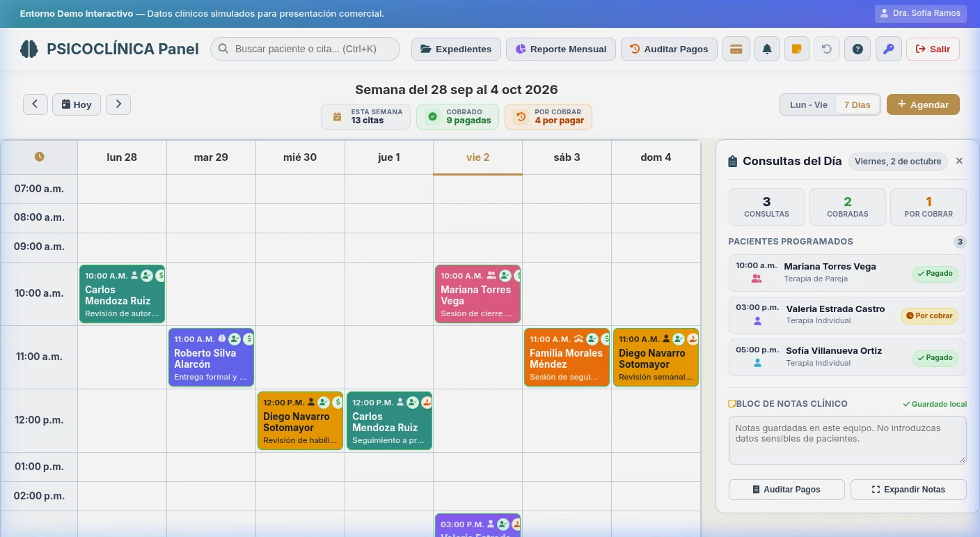Screen dimensions: 980x537
Task: Click clipboard icon beside Consultas del Día
Action: 732,162
